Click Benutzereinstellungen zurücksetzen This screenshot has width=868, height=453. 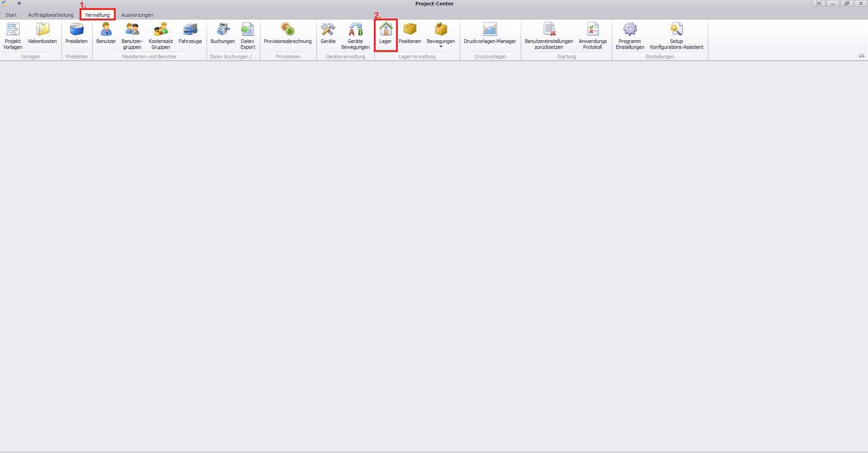click(x=548, y=35)
